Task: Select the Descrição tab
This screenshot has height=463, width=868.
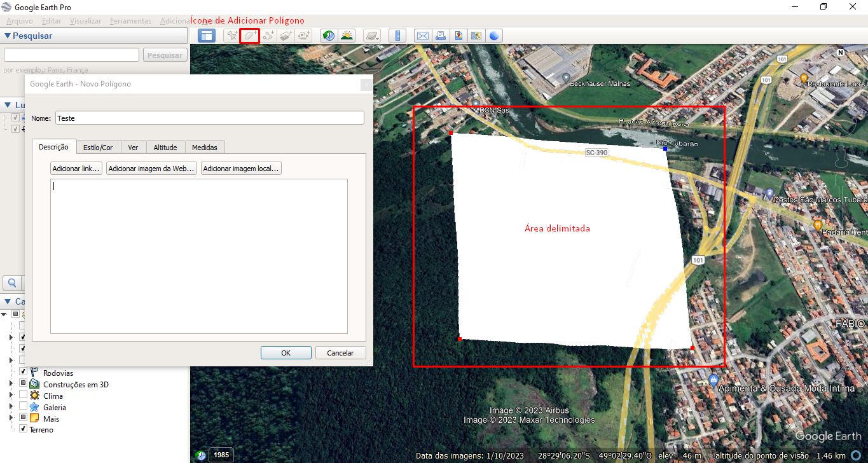Action: (x=53, y=146)
